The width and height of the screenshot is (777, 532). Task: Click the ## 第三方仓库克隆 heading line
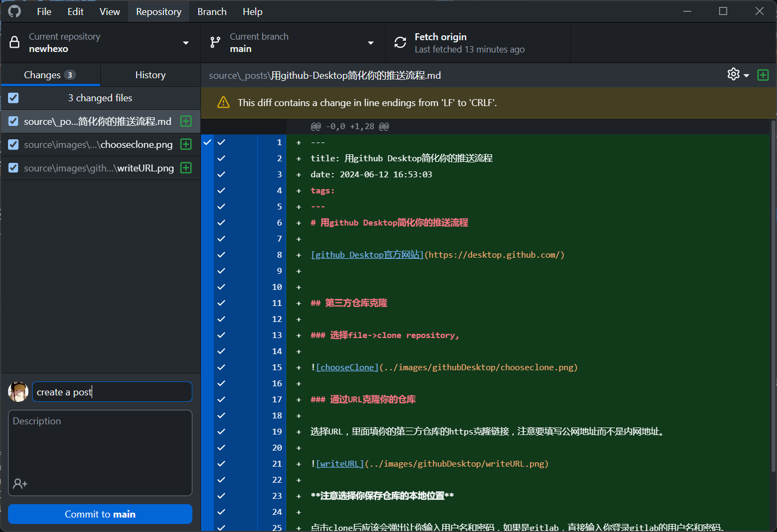tap(349, 303)
